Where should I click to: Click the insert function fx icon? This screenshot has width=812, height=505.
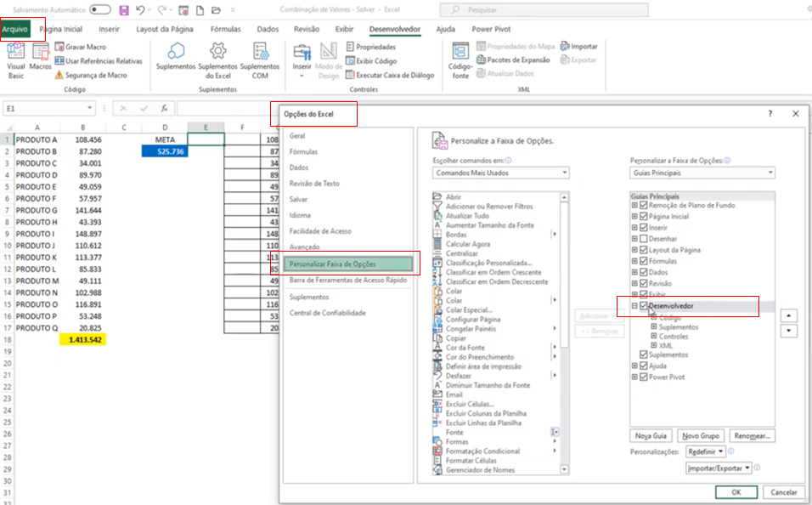164,108
